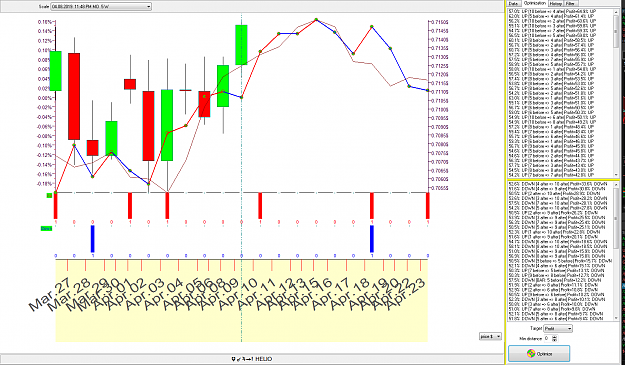This screenshot has height=365, width=625.
Task: Click the DOWN results list scrollbar thumb
Action: tap(617, 217)
